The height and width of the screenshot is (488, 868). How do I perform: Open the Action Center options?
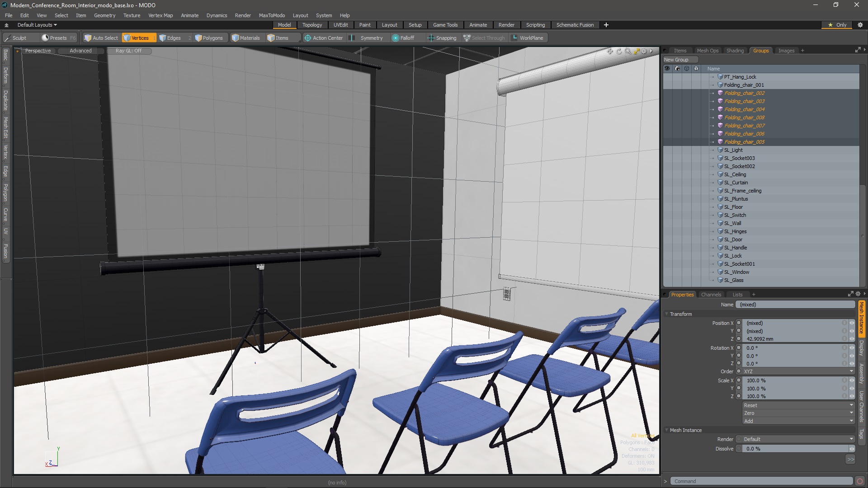pos(324,38)
